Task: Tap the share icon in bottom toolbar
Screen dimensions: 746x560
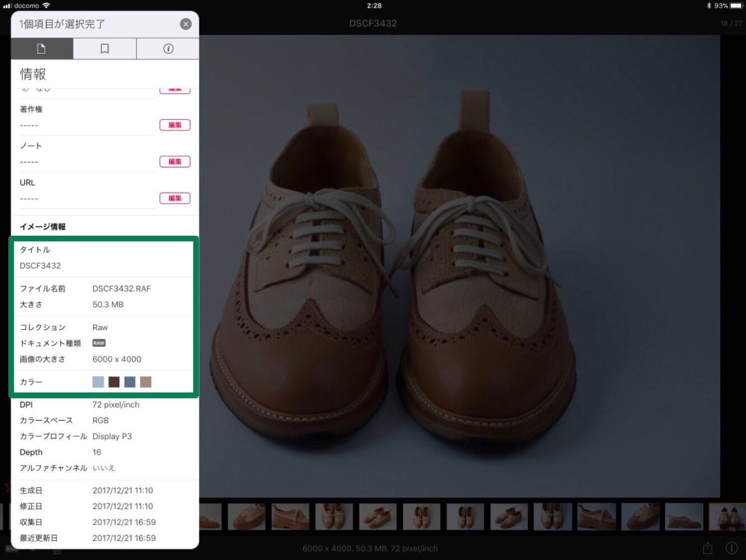Action: [707, 548]
